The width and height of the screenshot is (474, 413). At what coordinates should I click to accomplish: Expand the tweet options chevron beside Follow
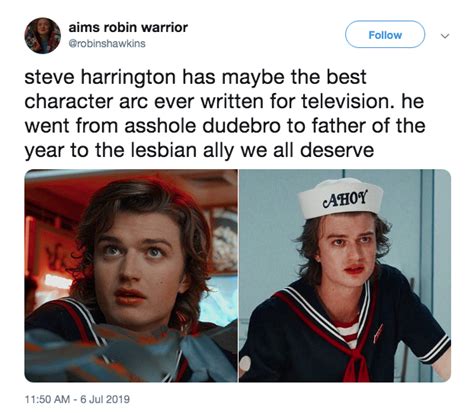445,35
